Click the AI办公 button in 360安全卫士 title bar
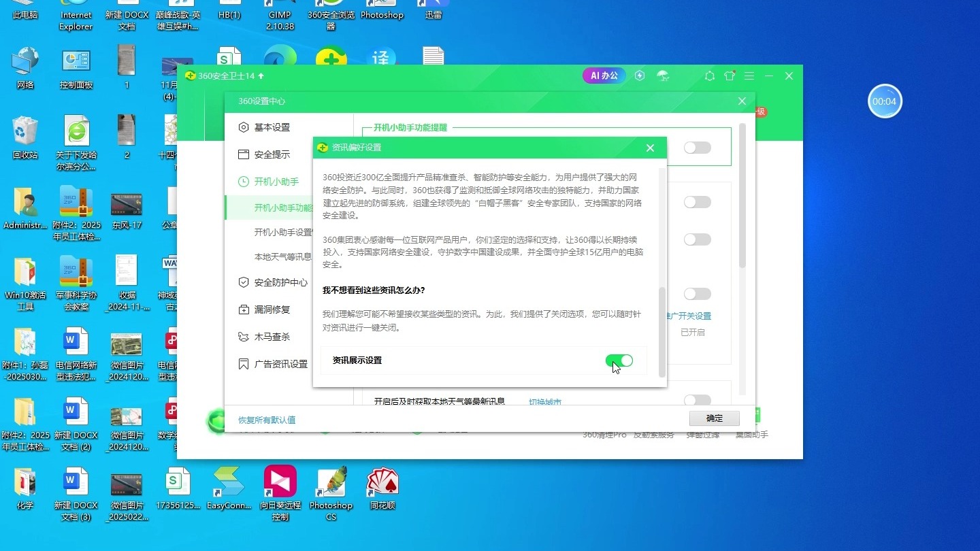The image size is (980, 551). pyautogui.click(x=604, y=76)
